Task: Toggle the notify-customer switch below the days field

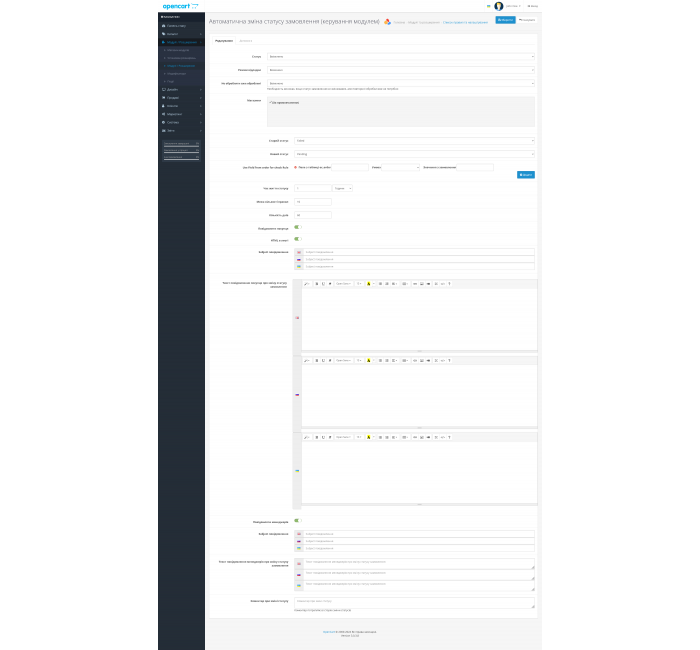Action: pos(298,227)
